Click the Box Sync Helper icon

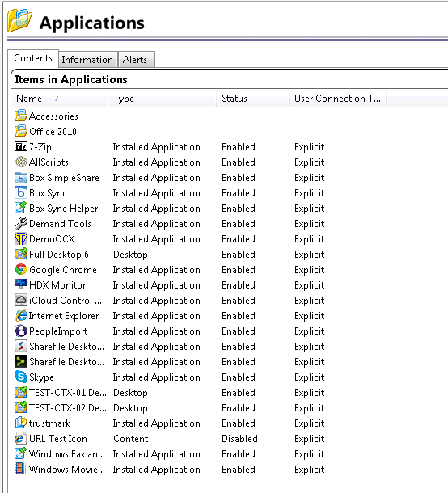pyautogui.click(x=21, y=208)
